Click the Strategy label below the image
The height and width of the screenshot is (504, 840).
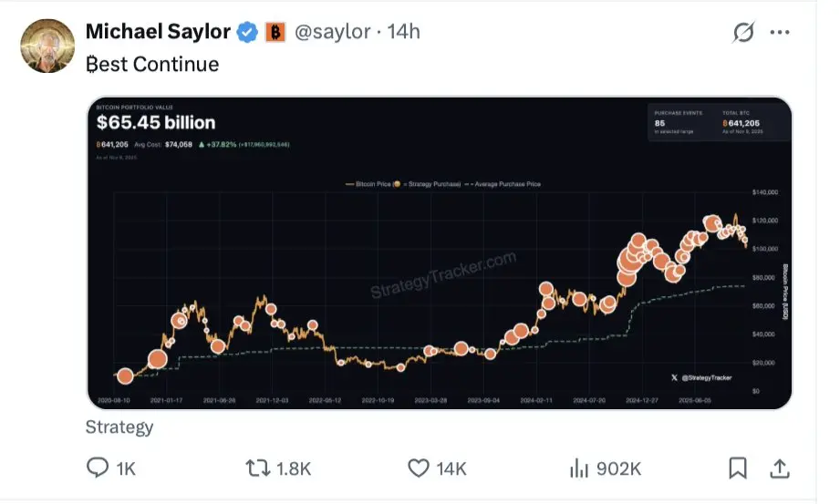tap(119, 427)
